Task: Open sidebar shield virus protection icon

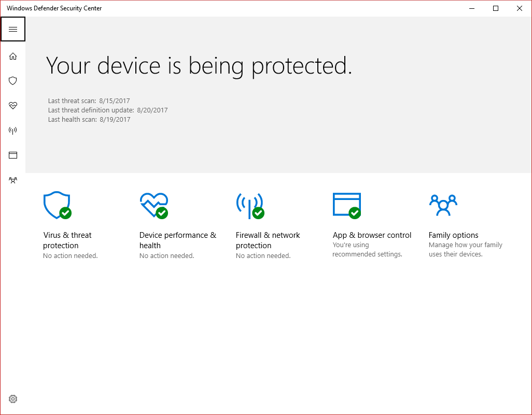Action: [x=13, y=81]
